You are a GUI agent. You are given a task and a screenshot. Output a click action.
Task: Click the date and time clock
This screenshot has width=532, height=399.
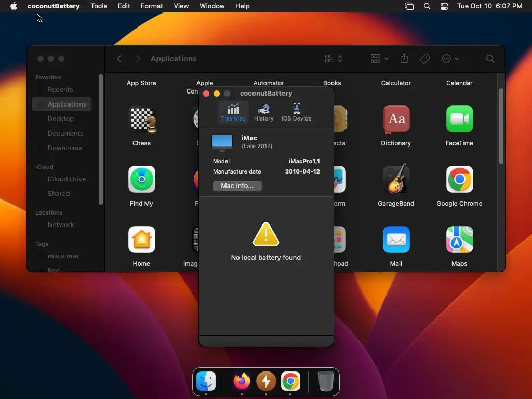click(x=489, y=6)
